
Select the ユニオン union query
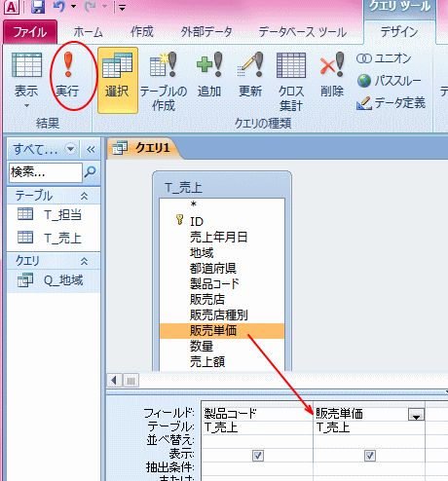(384, 58)
